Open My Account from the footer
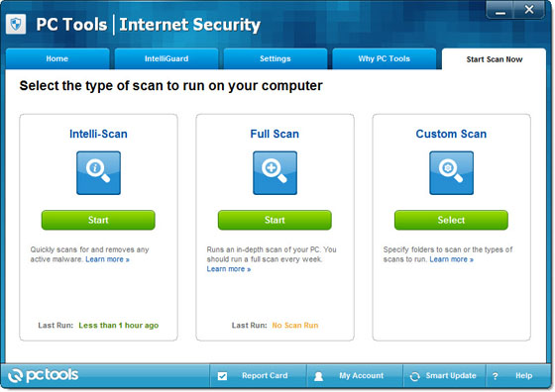555x392 pixels. click(355, 376)
